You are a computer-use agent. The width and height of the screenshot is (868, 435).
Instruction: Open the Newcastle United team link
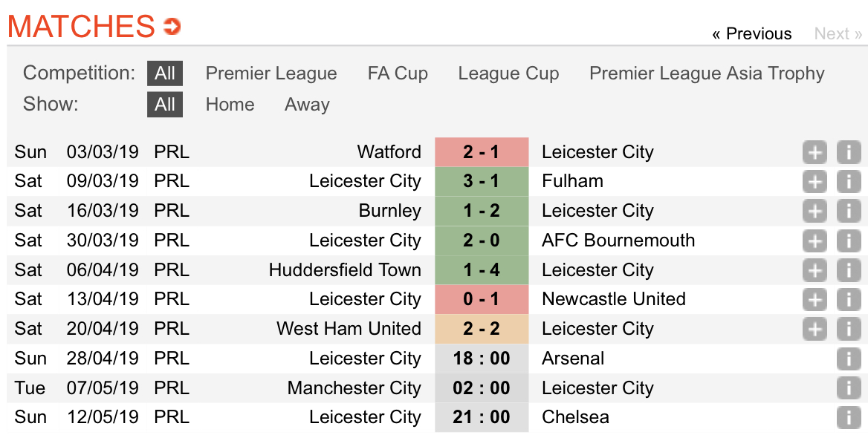(614, 299)
